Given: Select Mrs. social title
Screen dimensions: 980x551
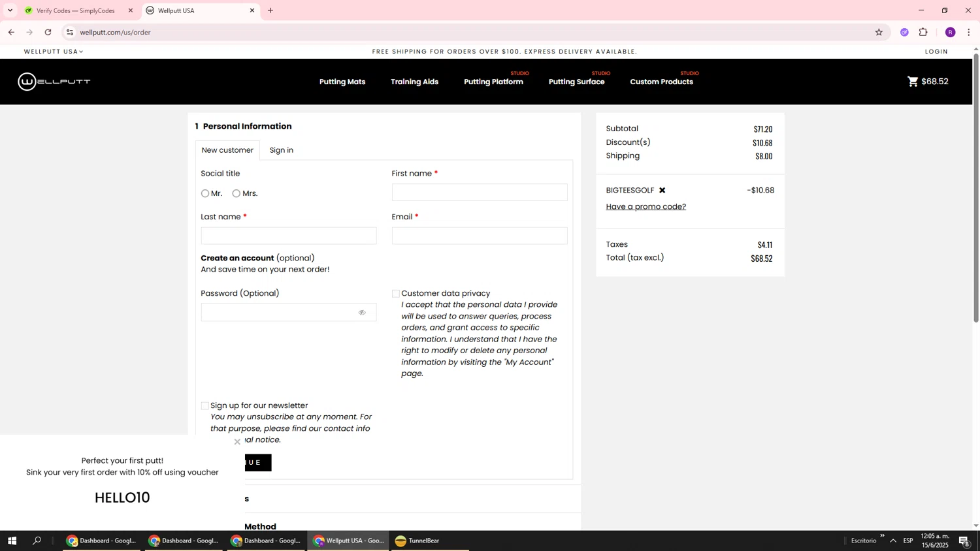Looking at the screenshot, I should pos(237,194).
